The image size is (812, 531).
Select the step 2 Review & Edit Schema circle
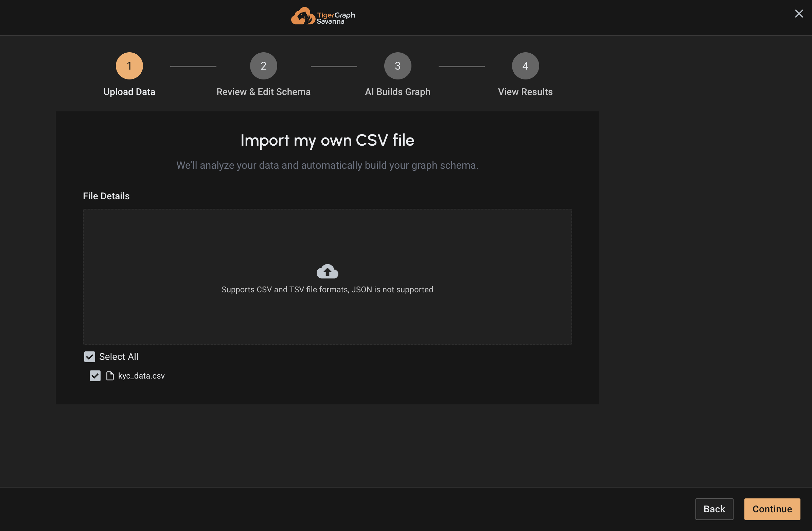pos(263,66)
